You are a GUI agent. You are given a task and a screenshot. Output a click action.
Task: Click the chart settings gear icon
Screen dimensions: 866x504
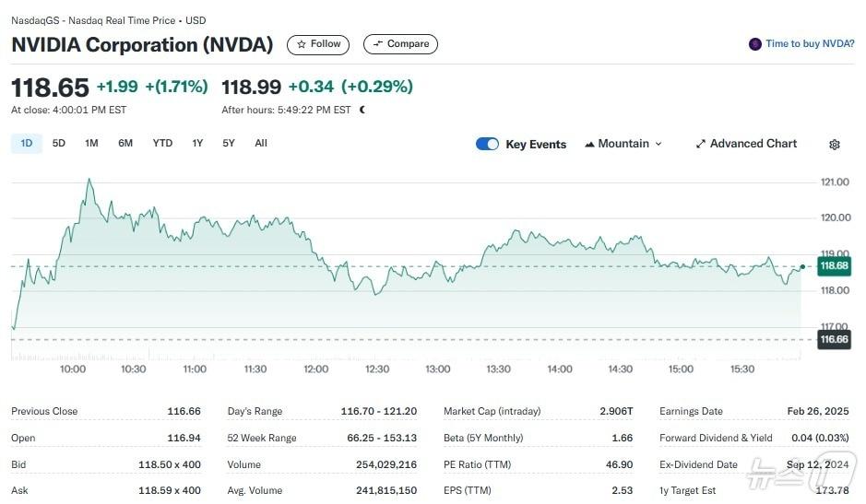click(x=835, y=144)
